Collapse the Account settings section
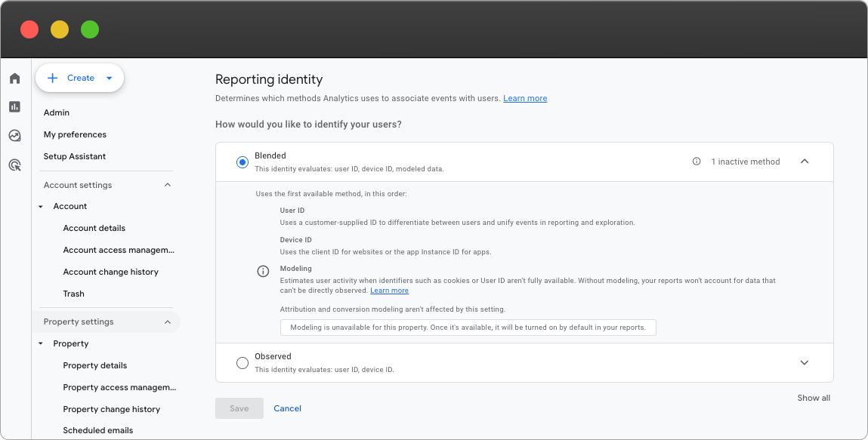 (x=167, y=185)
